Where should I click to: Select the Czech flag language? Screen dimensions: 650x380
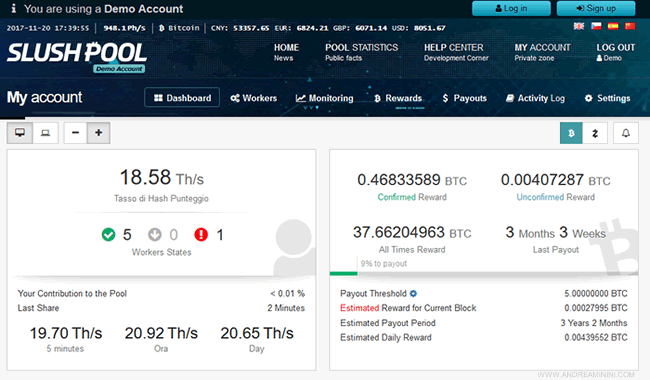click(x=596, y=26)
